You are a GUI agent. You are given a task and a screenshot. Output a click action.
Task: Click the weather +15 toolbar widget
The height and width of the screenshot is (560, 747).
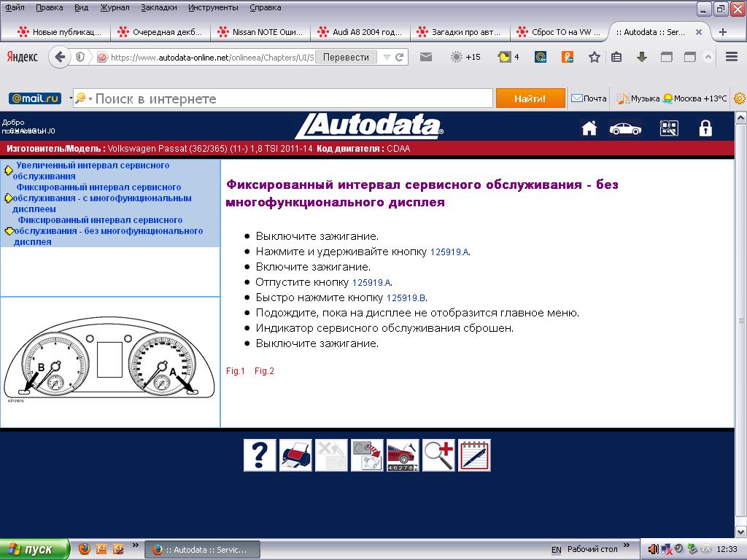465,57
